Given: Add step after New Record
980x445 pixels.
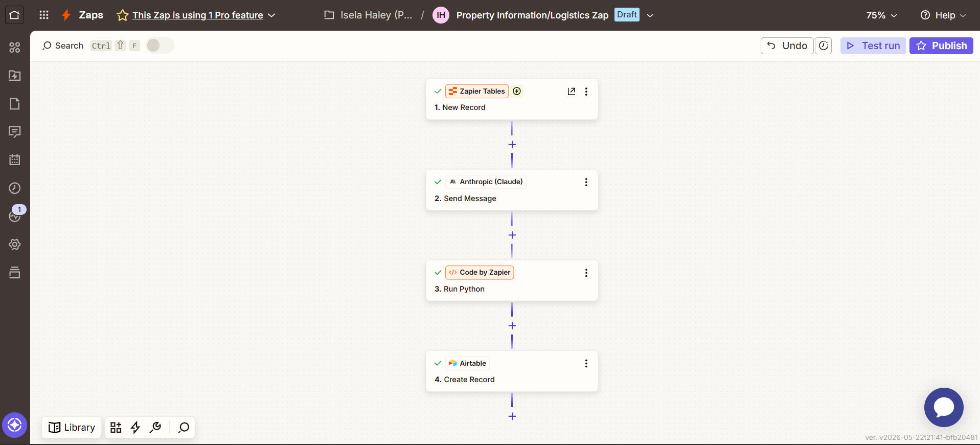Looking at the screenshot, I should [x=512, y=145].
